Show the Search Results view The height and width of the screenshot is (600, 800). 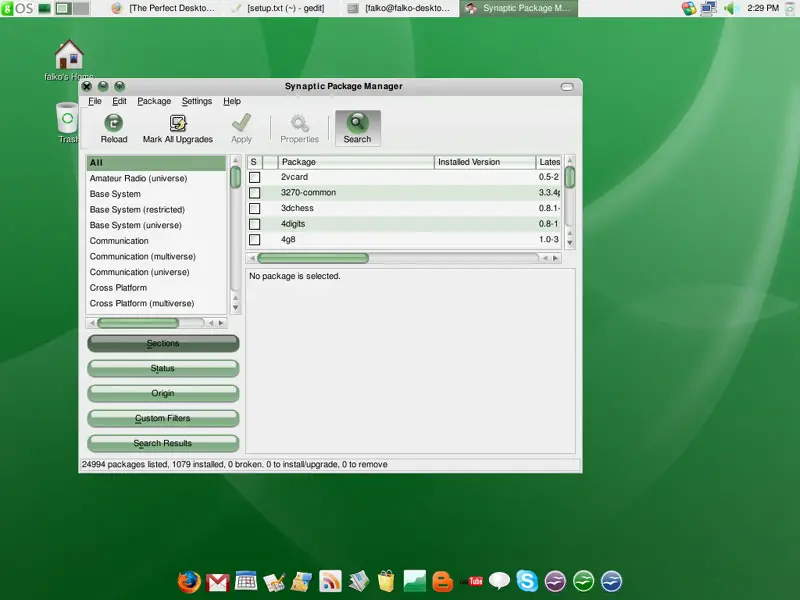(163, 443)
